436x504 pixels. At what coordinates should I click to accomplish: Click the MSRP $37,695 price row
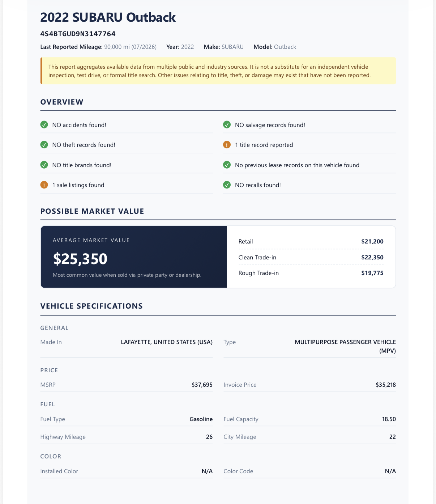[x=127, y=385]
